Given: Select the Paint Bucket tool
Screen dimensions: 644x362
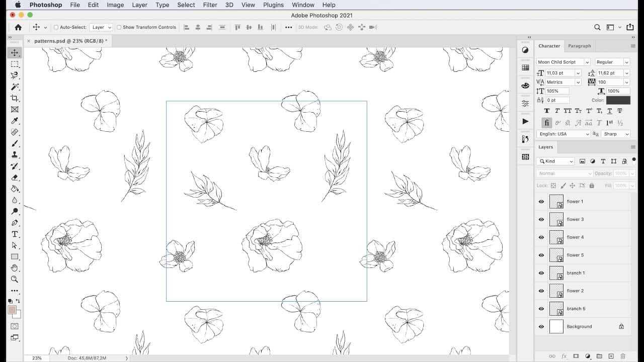Looking at the screenshot, I should pos(15,189).
